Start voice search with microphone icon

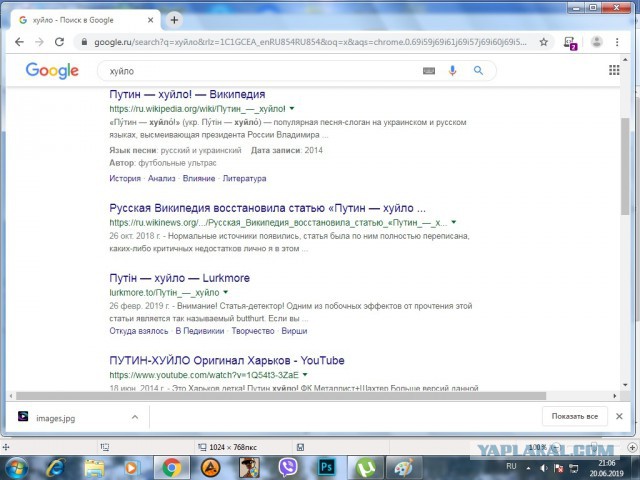[x=452, y=71]
